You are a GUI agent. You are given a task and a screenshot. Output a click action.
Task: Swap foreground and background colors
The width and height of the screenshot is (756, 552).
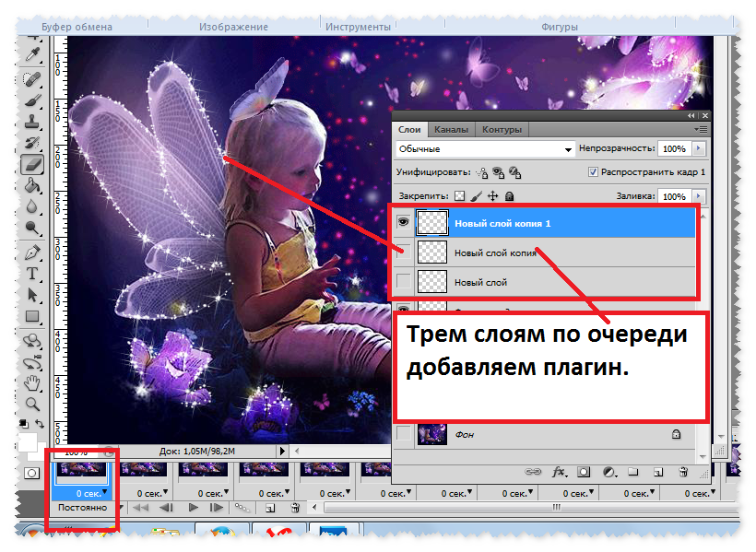pyautogui.click(x=40, y=424)
